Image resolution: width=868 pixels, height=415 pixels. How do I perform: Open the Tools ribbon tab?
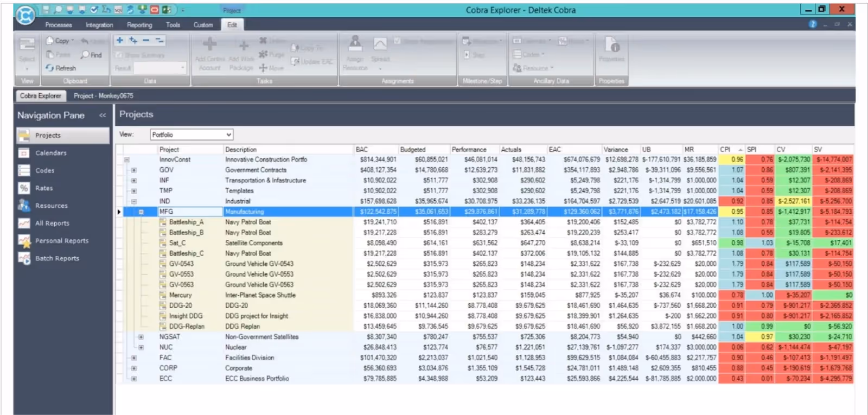pyautogui.click(x=173, y=25)
